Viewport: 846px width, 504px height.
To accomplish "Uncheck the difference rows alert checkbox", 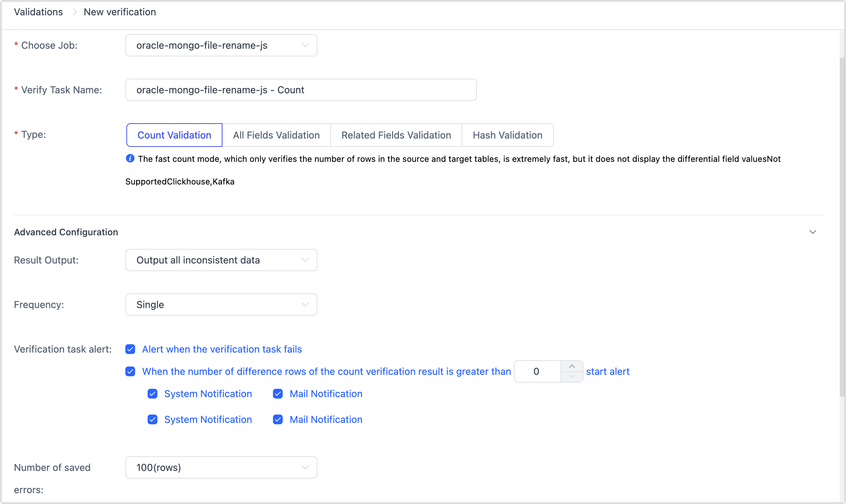I will point(130,371).
